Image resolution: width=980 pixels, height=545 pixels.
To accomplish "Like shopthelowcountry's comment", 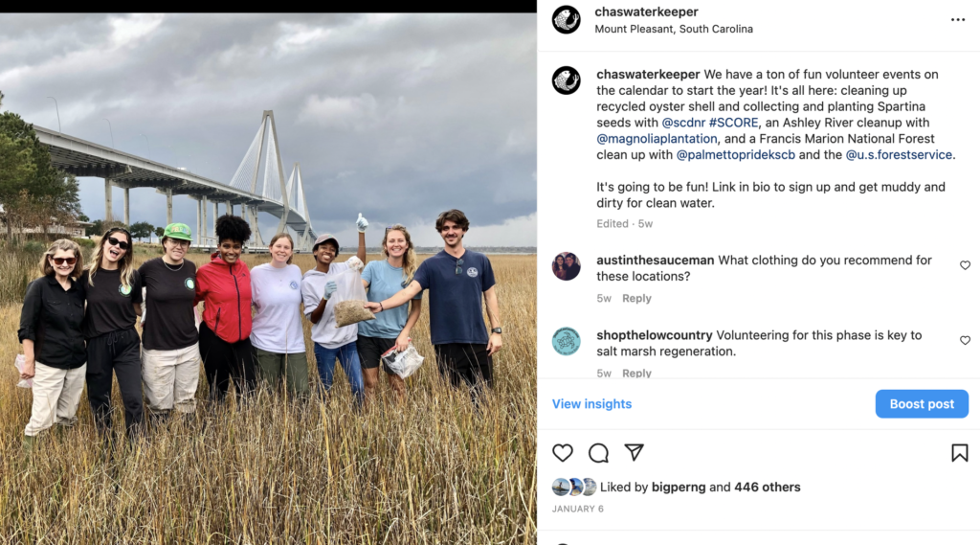I will click(x=965, y=340).
